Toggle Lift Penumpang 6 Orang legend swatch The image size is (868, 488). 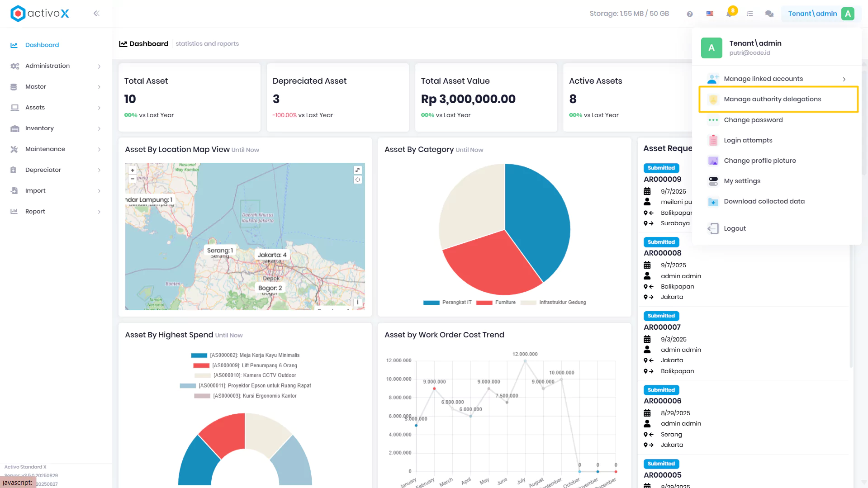pos(201,365)
